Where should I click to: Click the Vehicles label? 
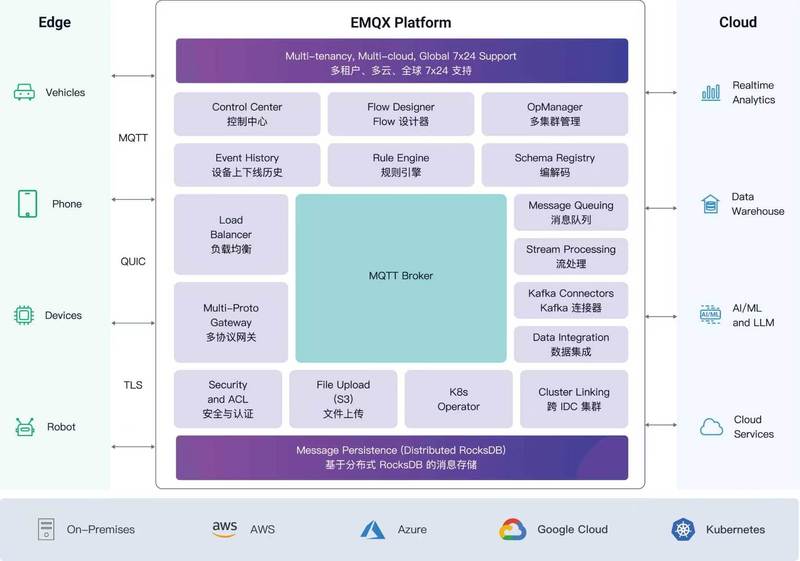[65, 92]
